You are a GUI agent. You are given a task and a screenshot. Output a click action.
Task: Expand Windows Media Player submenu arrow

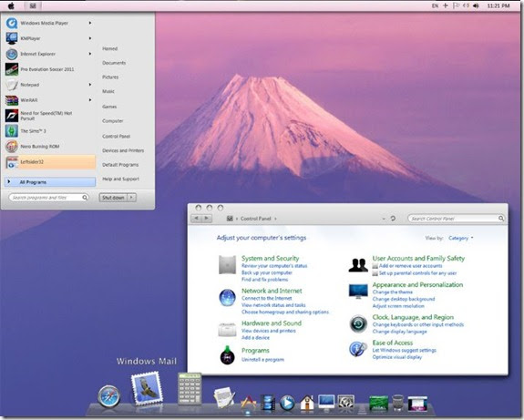pyautogui.click(x=90, y=23)
